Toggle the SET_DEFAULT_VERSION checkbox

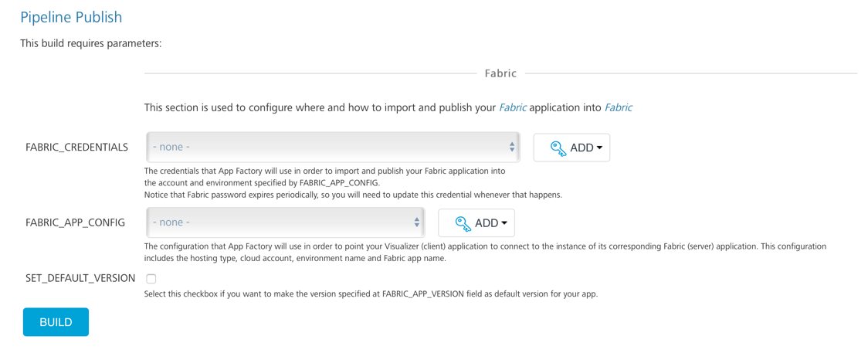(x=151, y=279)
